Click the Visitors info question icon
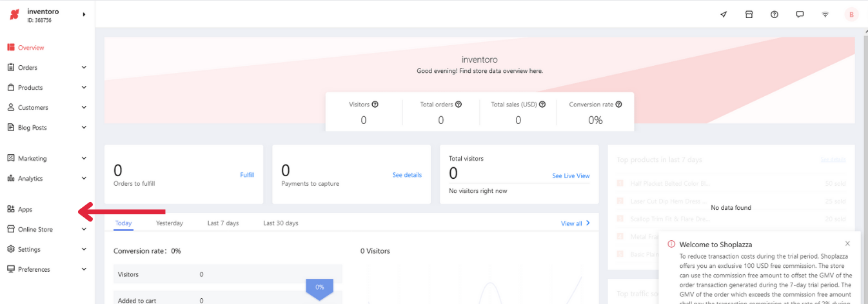This screenshot has height=304, width=868. pyautogui.click(x=375, y=104)
